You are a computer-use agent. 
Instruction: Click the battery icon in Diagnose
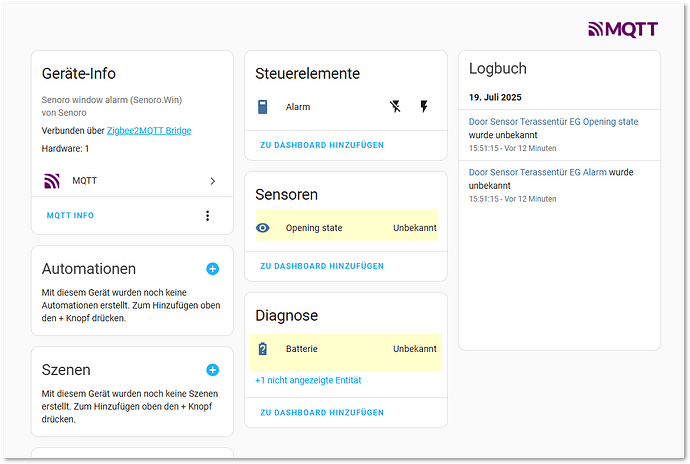[x=263, y=349]
